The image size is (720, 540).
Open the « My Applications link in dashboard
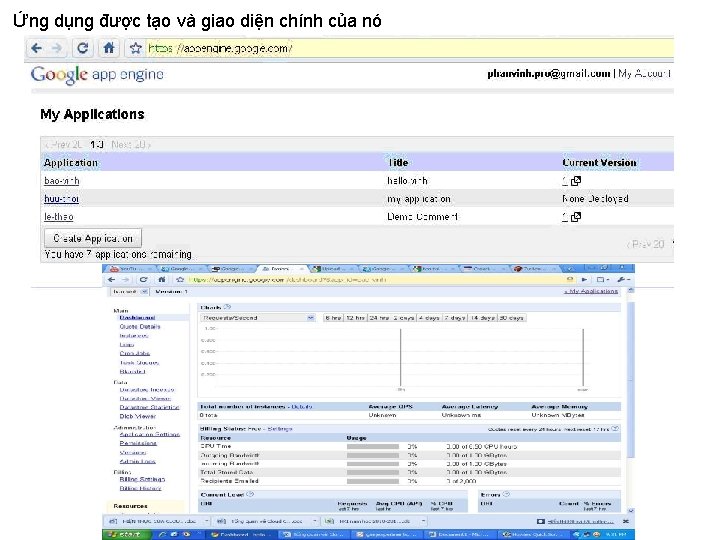[591, 291]
